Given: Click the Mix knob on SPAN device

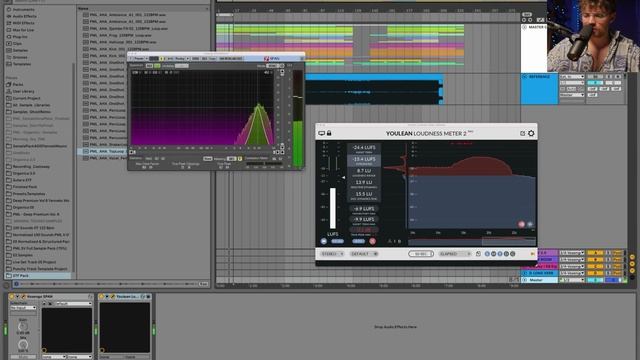Looking at the screenshot, I should pos(23,345).
